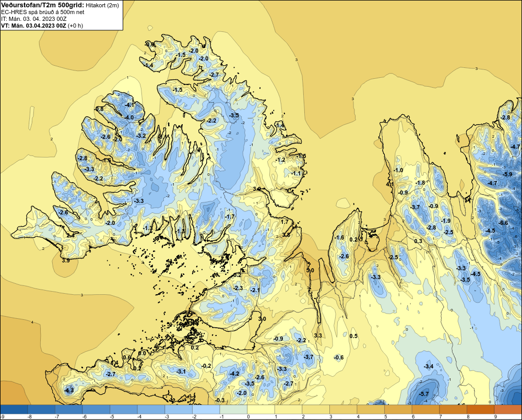Click the legend tick label '-5'
Viewport: 522px width, 420px height.
click(x=111, y=417)
